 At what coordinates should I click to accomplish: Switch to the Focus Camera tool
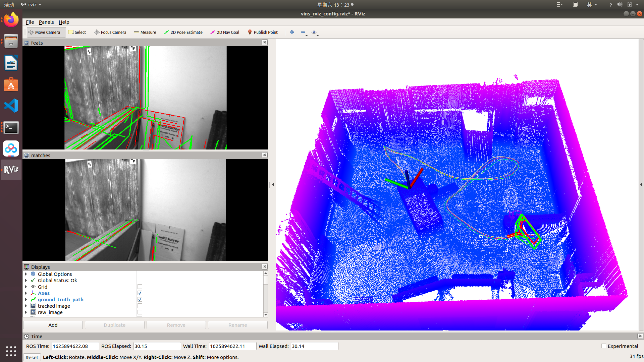pyautogui.click(x=110, y=32)
